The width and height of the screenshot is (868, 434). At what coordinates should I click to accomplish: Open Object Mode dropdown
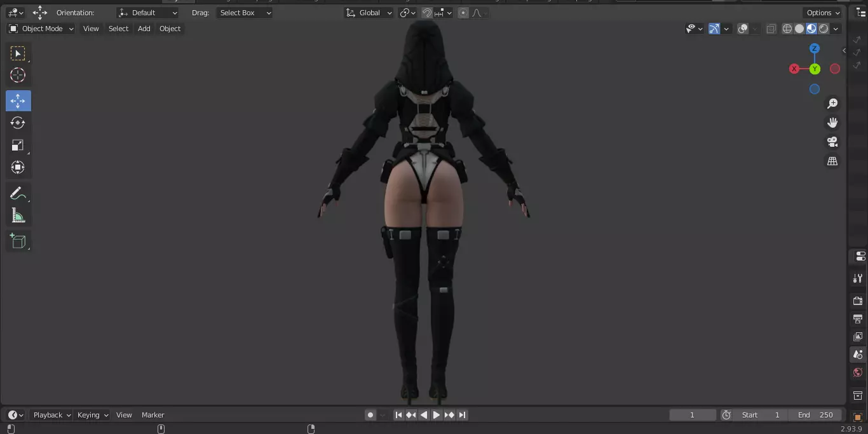41,29
